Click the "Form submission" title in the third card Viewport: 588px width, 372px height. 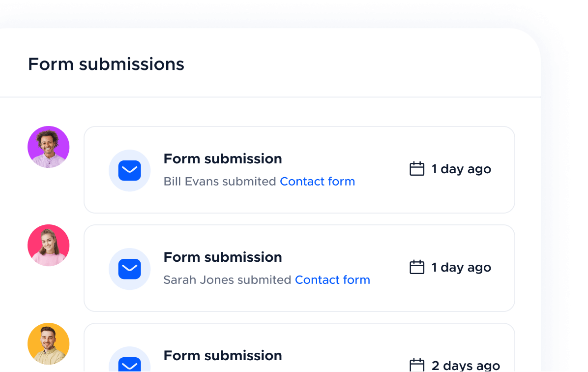pos(223,356)
